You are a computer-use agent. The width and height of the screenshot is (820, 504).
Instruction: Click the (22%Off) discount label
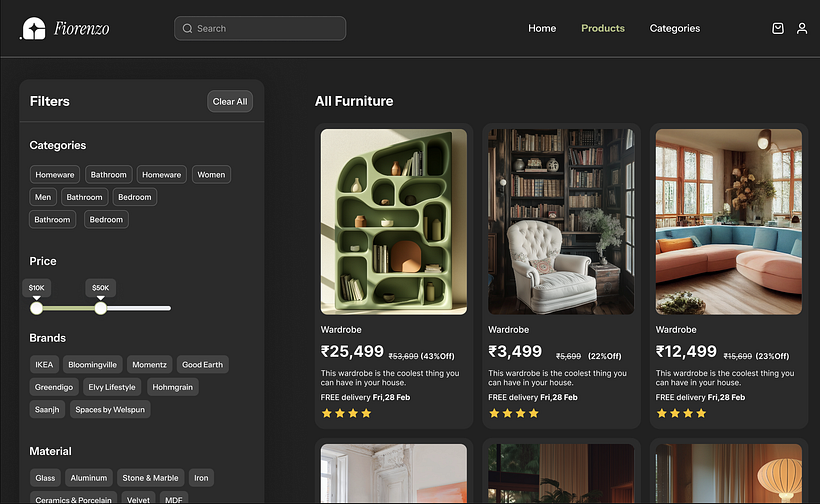605,356
